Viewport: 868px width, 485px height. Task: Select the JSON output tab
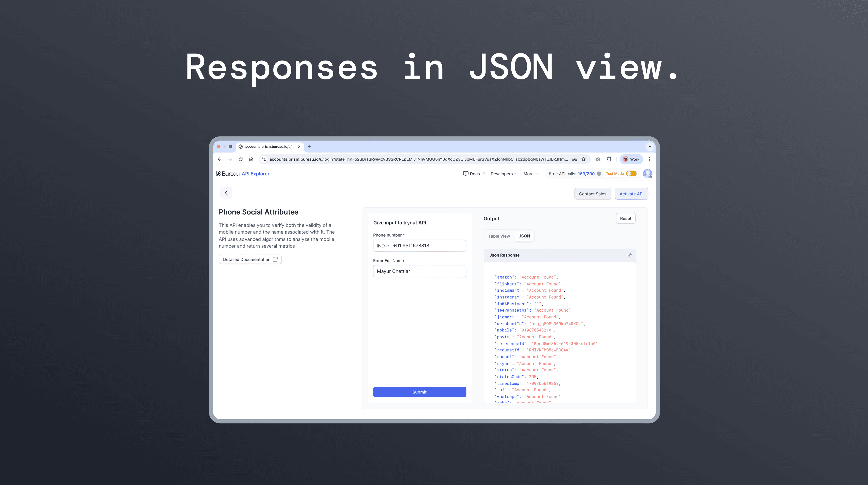coord(524,236)
